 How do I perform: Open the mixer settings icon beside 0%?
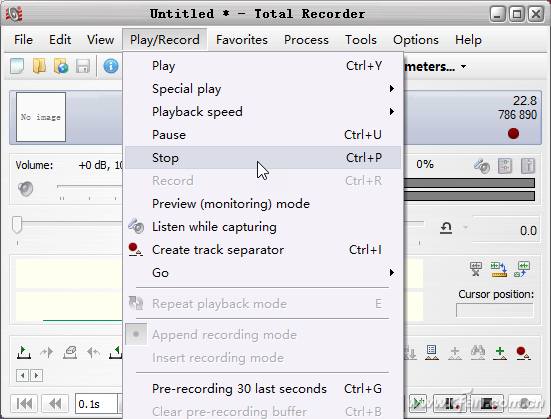point(505,166)
